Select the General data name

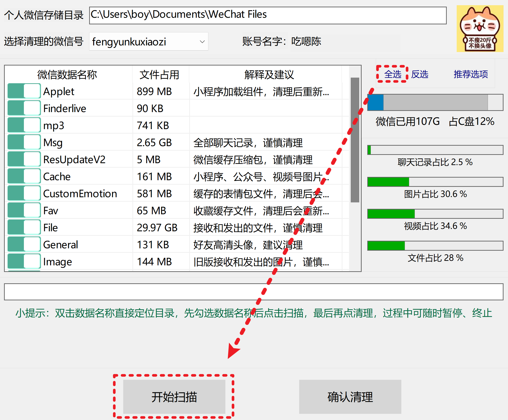coord(61,245)
